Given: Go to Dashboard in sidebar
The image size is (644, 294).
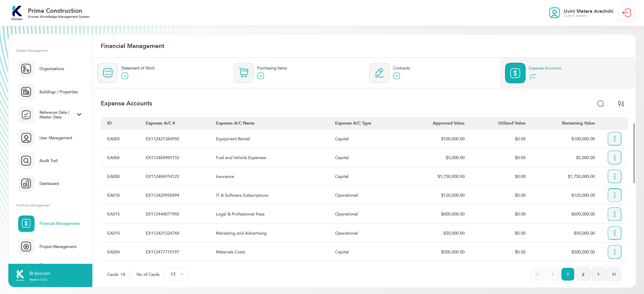Looking at the screenshot, I should (x=49, y=184).
